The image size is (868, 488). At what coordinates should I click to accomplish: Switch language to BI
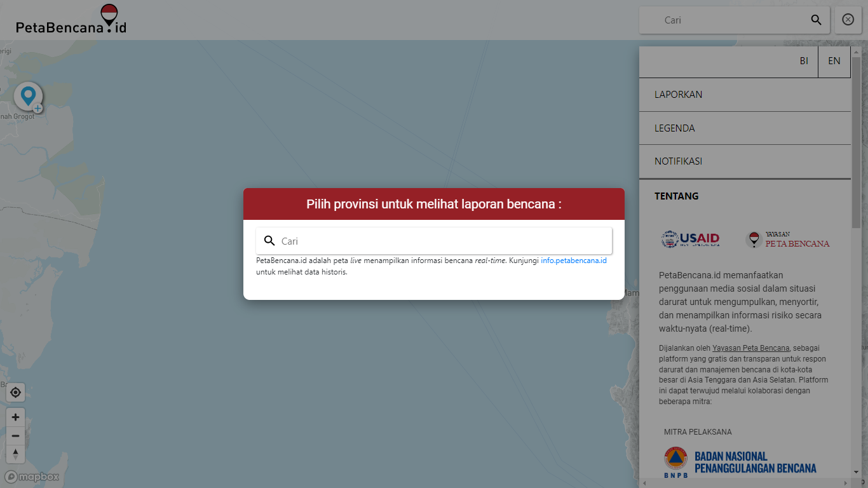click(804, 61)
